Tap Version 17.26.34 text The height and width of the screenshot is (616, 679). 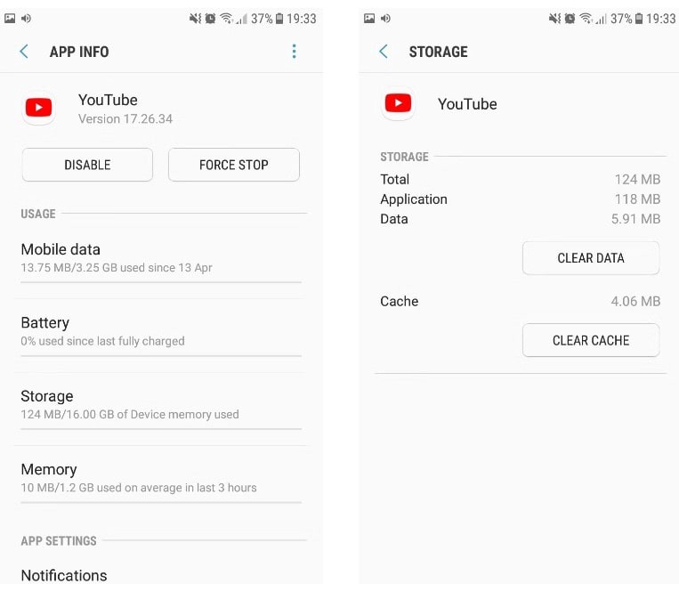pyautogui.click(x=125, y=118)
